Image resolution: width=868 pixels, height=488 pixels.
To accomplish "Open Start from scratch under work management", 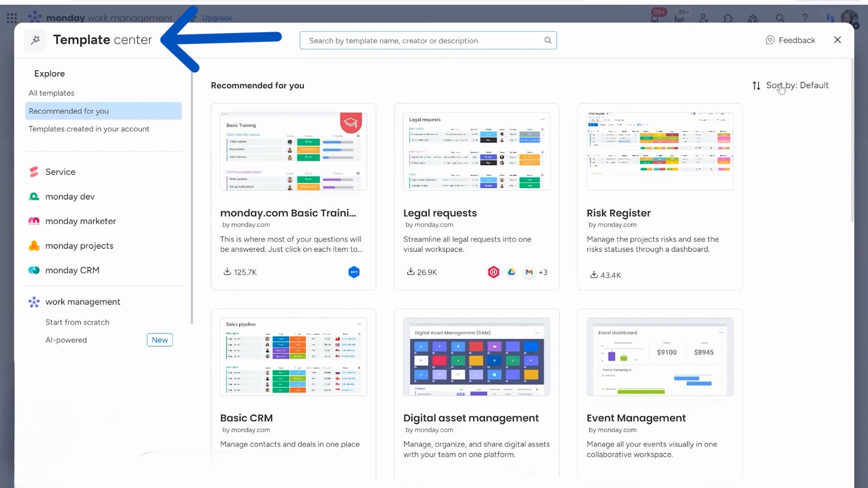I will (77, 322).
